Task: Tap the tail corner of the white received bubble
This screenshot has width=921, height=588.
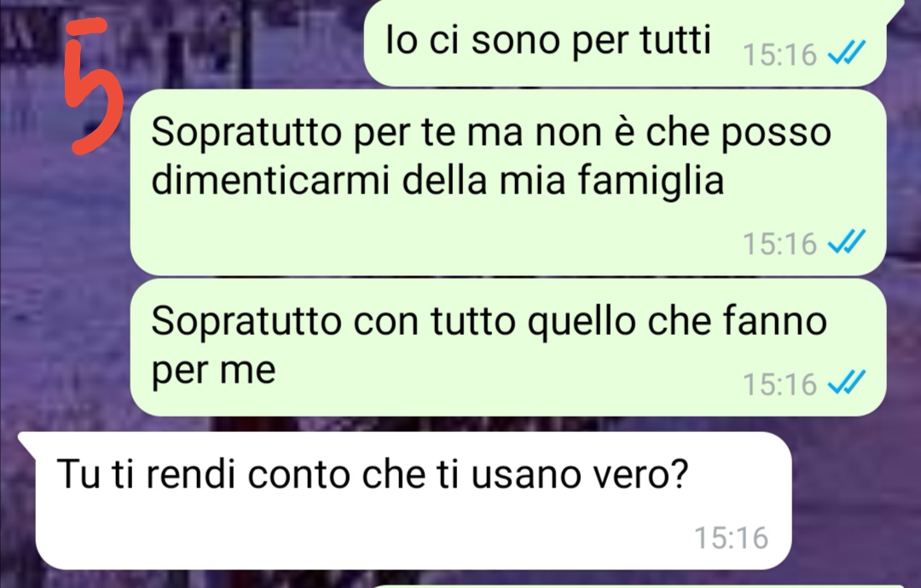Action: pos(27,440)
